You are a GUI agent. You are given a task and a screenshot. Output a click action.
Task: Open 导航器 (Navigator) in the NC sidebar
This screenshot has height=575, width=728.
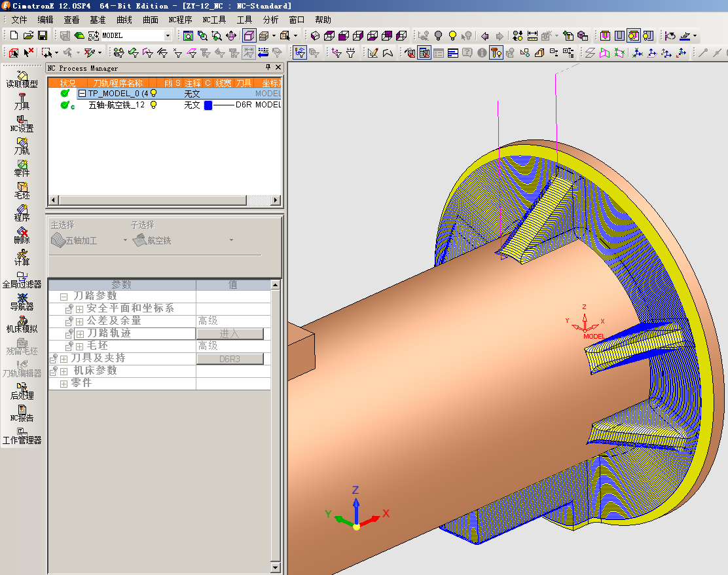click(22, 303)
